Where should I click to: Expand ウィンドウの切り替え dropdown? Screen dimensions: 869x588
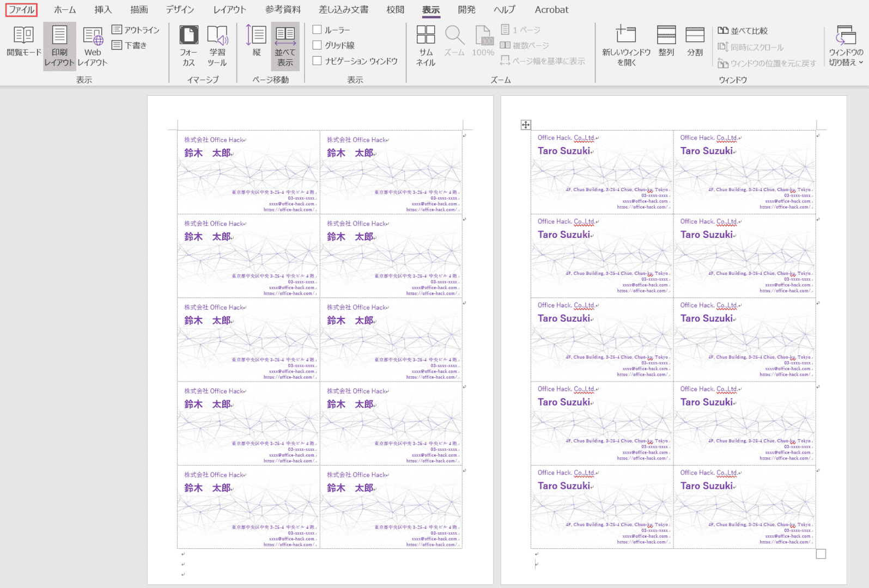tap(846, 46)
